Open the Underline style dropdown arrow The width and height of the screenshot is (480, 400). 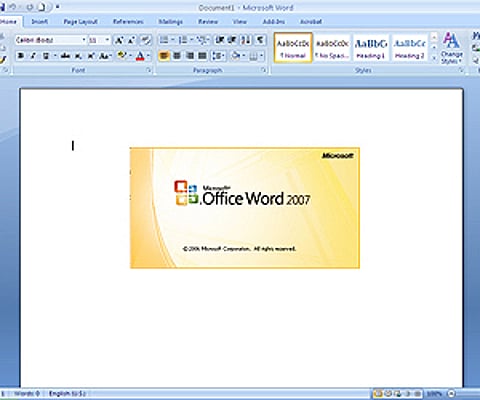pos(55,56)
